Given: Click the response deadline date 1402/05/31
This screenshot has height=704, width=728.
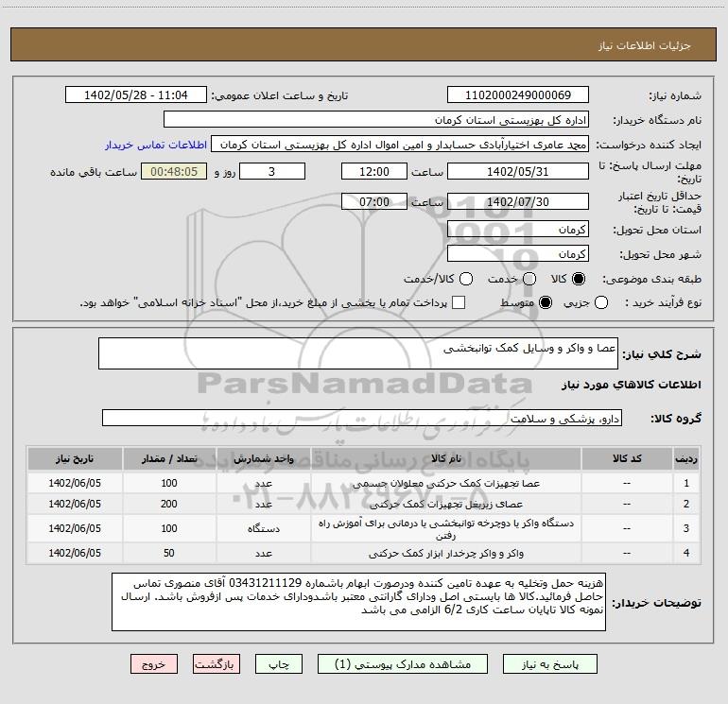Looking at the screenshot, I should [518, 172].
